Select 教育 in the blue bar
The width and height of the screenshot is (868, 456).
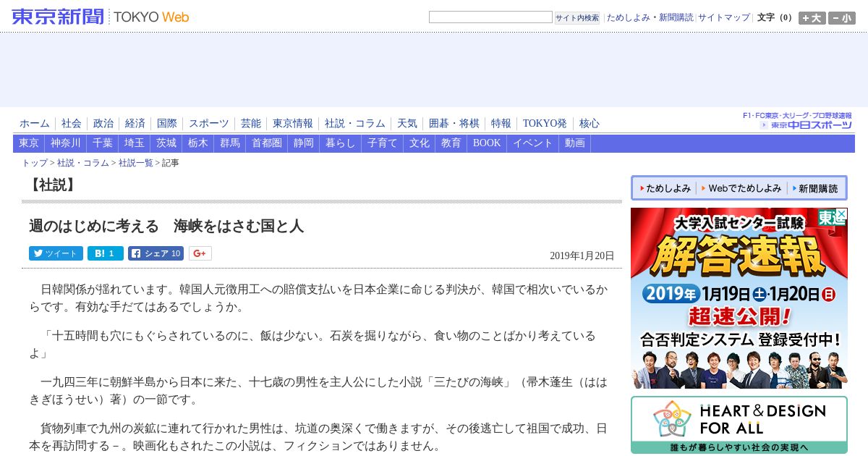click(451, 143)
